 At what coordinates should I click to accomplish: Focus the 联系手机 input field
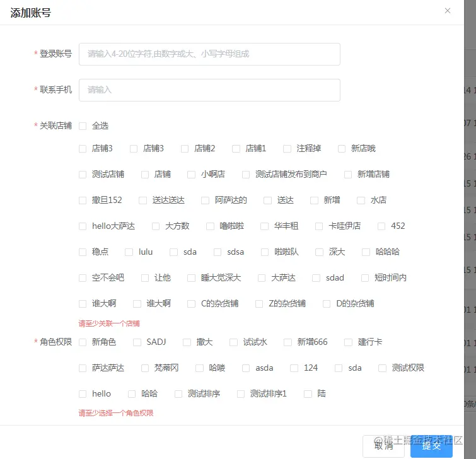[209, 90]
